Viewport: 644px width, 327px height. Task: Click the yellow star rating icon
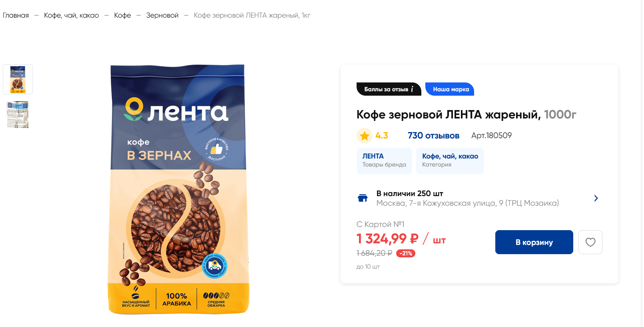coord(365,136)
